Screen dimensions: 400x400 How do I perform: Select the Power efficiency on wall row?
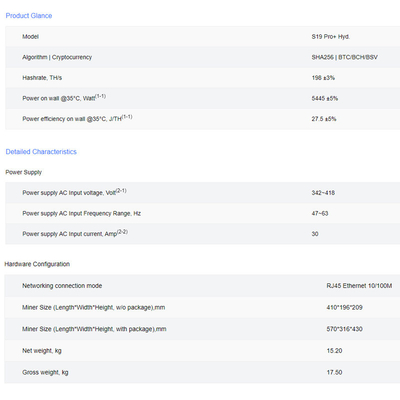[202, 119]
